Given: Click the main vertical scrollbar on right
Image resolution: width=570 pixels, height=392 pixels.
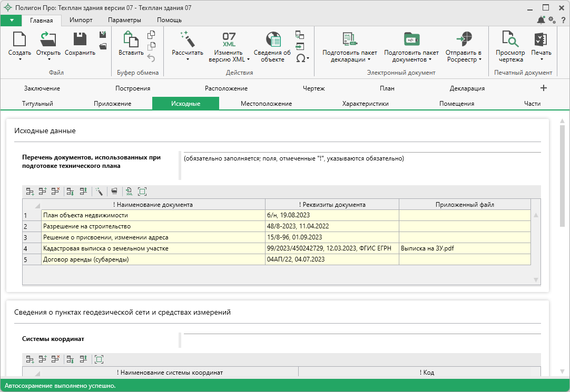Looking at the screenshot, I should (x=562, y=174).
